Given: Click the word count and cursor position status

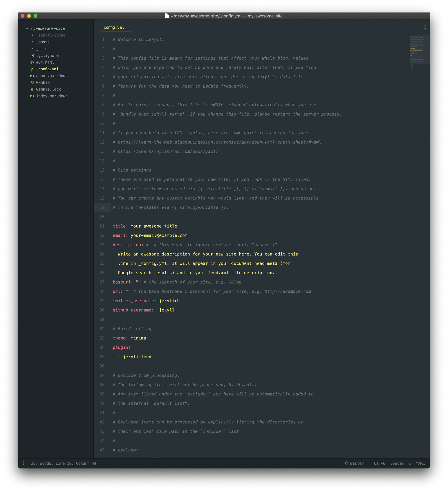Looking at the screenshot, I should (63, 463).
